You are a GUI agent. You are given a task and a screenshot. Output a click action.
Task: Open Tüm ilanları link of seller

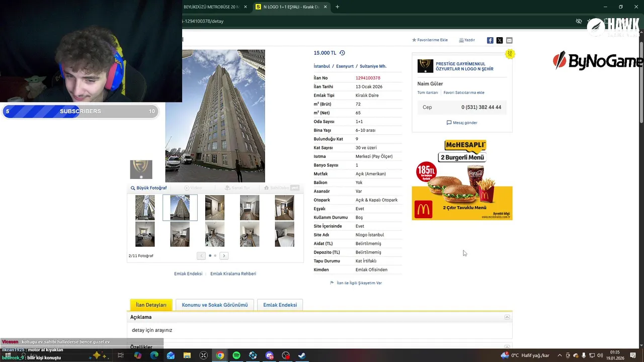[428, 93]
